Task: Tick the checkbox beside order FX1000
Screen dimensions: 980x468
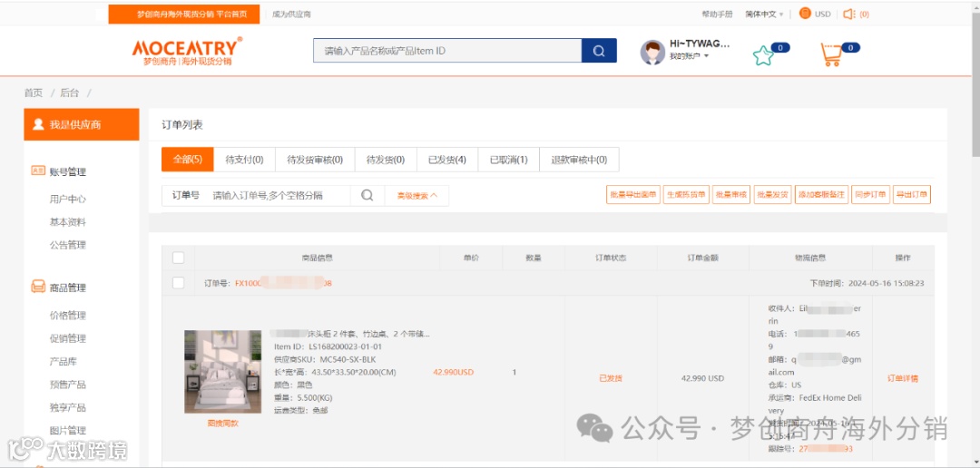Action: pos(178,282)
